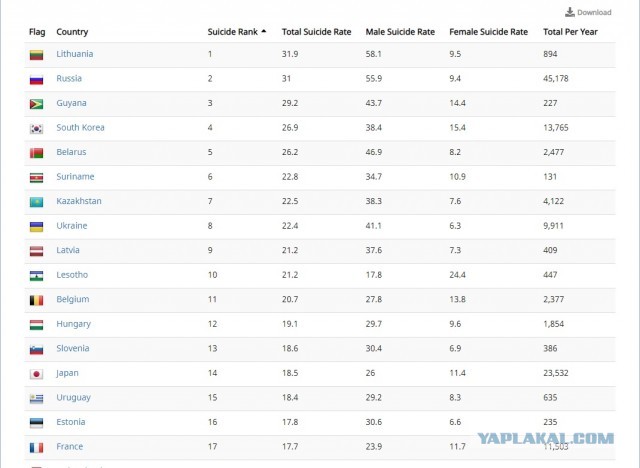The image size is (640, 468).
Task: Click the South Korea flag icon
Action: tap(36, 129)
